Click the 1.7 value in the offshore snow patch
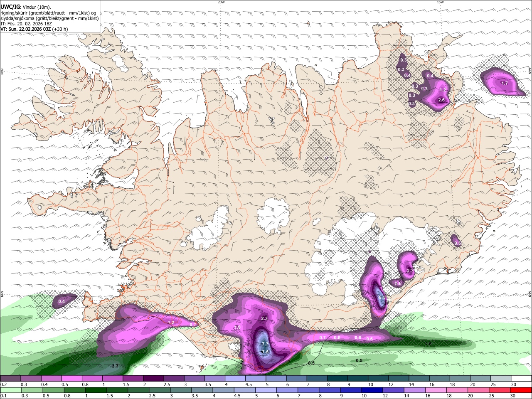 point(505,83)
